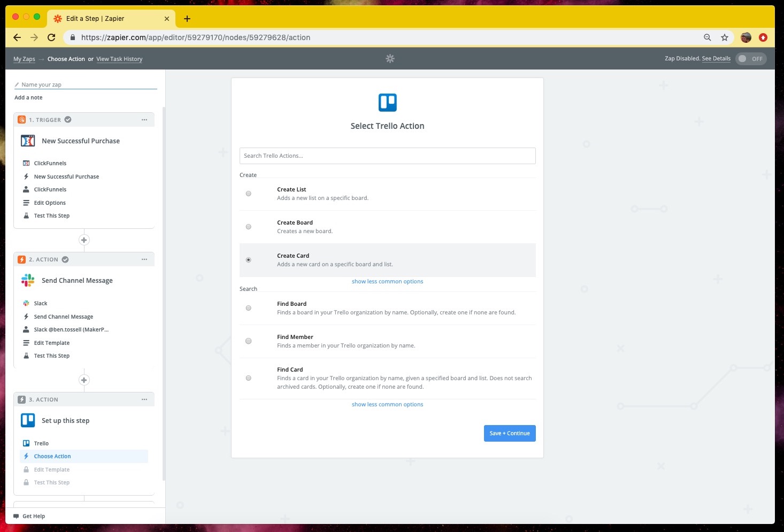The width and height of the screenshot is (784, 532).
Task: Click Save + Continue button
Action: tap(510, 433)
